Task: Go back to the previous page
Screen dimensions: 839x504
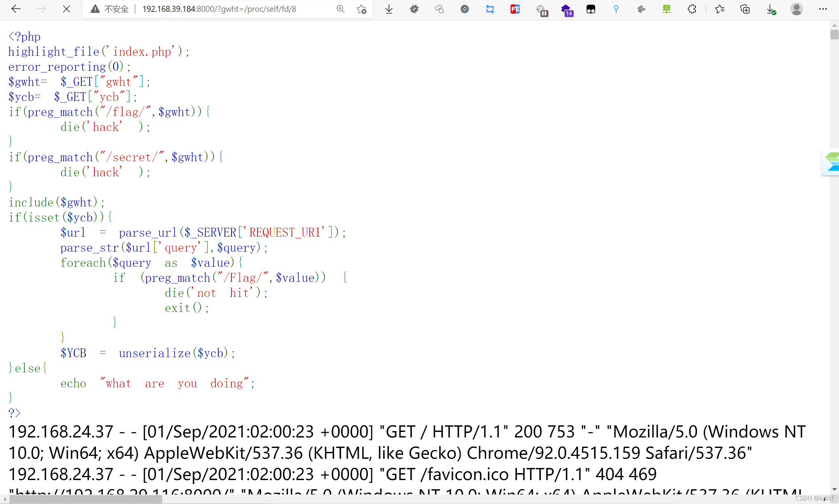Action: pos(16,9)
